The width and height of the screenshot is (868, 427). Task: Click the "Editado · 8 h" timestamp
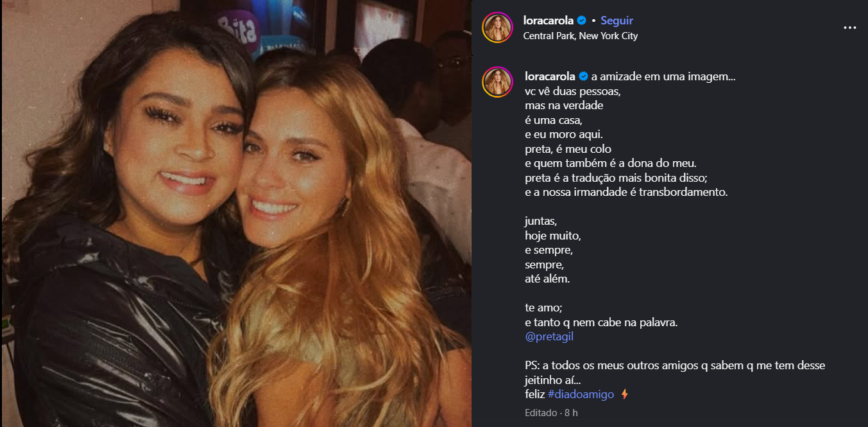pyautogui.click(x=551, y=413)
